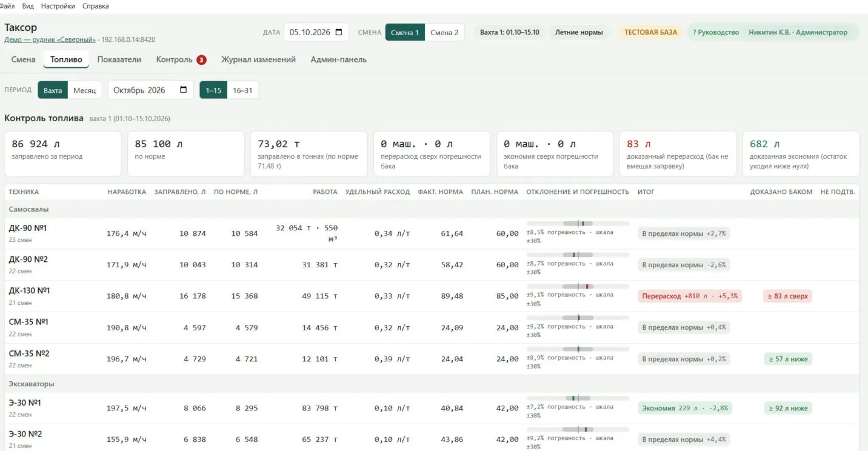Open the calendar icon in the 05.10.2026 date field
This screenshot has width=868, height=451.
point(339,32)
